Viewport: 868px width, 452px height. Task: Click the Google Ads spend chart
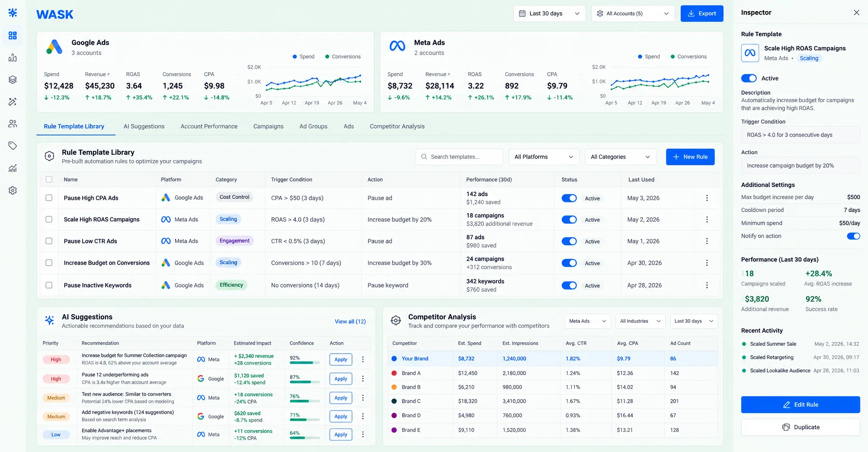click(x=313, y=82)
